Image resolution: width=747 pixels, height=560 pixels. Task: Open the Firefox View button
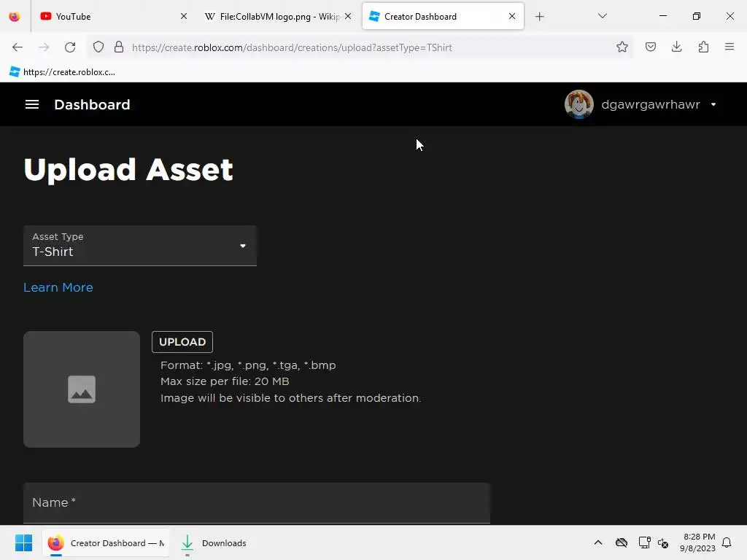point(15,17)
